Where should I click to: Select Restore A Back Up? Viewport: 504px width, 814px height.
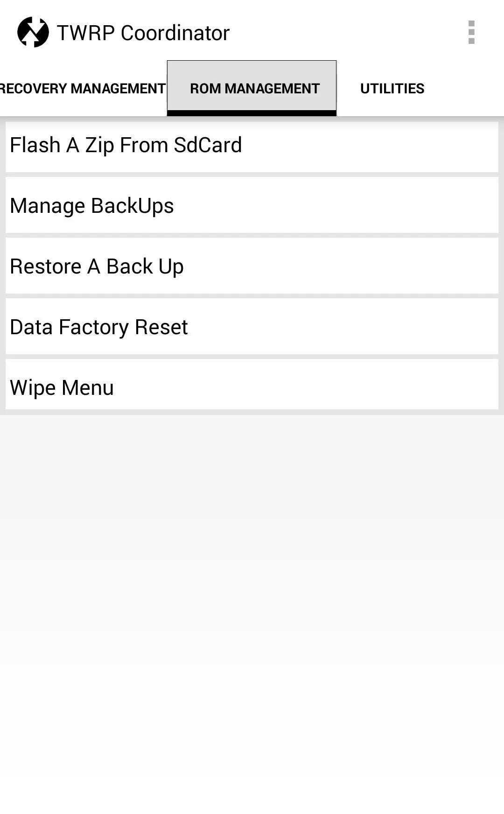pos(252,266)
